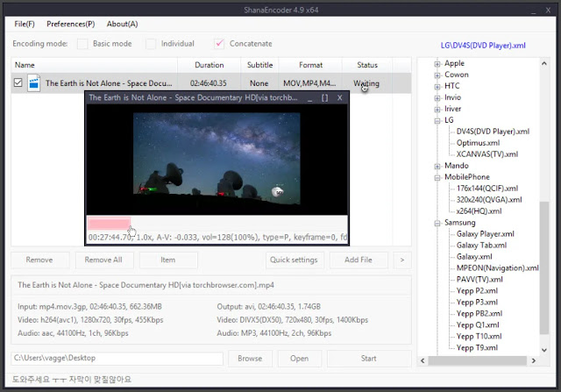
Task: Click the preset tree vertical scrollbar thumb
Action: click(543, 267)
